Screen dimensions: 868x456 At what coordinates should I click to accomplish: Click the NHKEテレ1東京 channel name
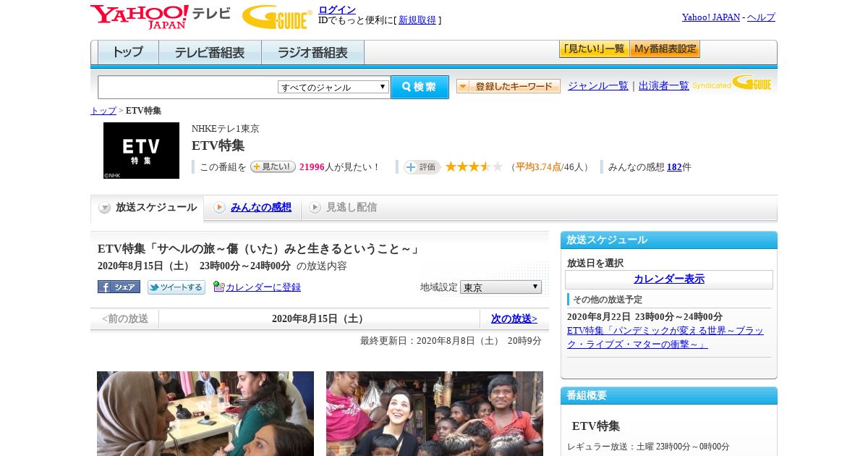point(225,129)
